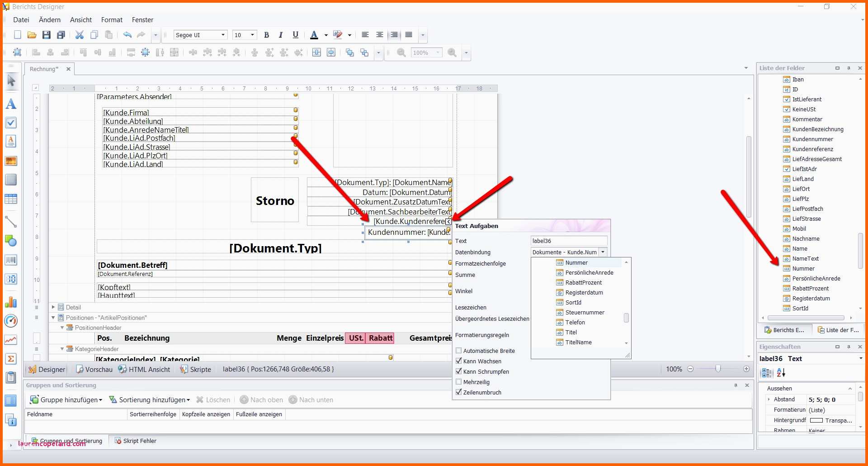Image resolution: width=868 pixels, height=466 pixels.
Task: Select the Underline formatting icon
Action: click(295, 35)
